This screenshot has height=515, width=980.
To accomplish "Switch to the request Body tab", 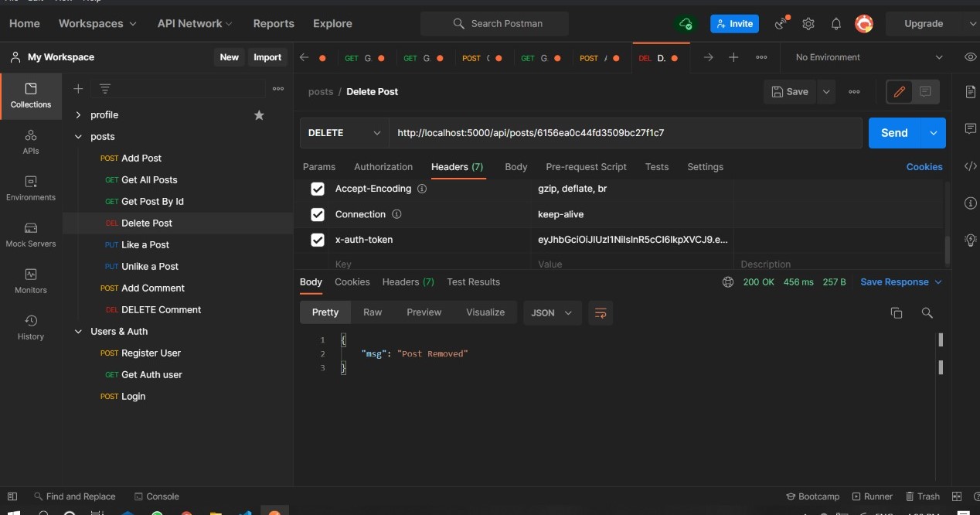I will [516, 167].
